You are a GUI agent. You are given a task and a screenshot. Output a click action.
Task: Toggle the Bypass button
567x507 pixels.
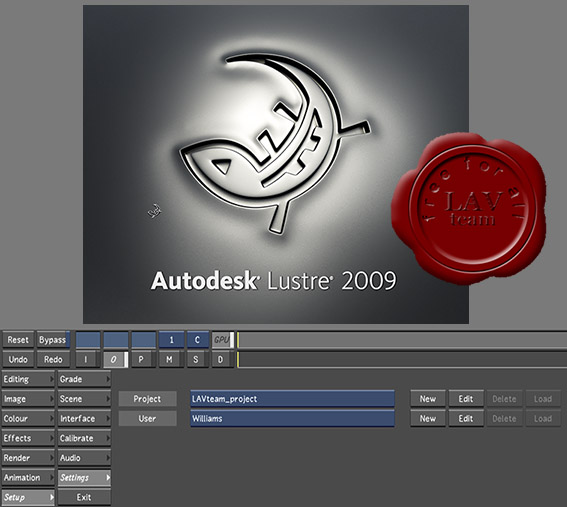click(x=53, y=340)
